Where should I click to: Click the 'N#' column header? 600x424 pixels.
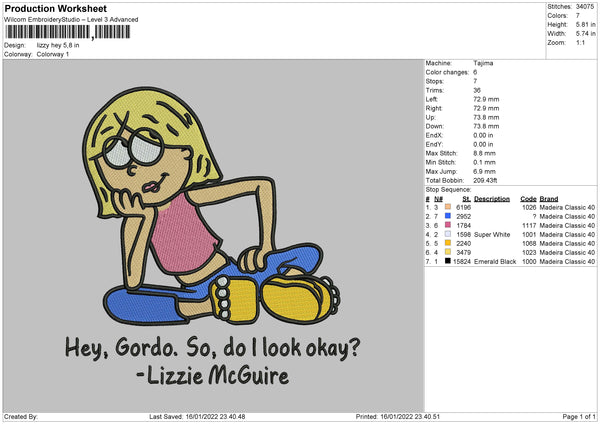[x=439, y=199]
